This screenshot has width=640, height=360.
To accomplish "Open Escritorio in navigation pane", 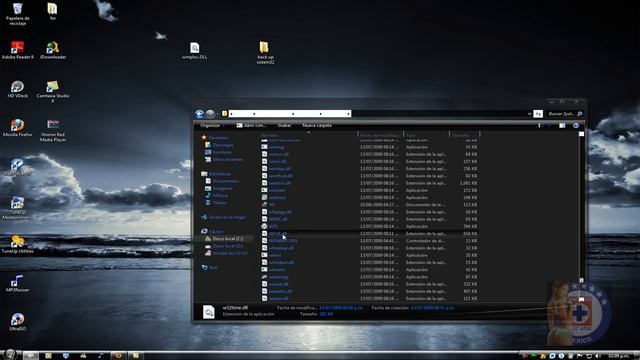I will (218, 152).
